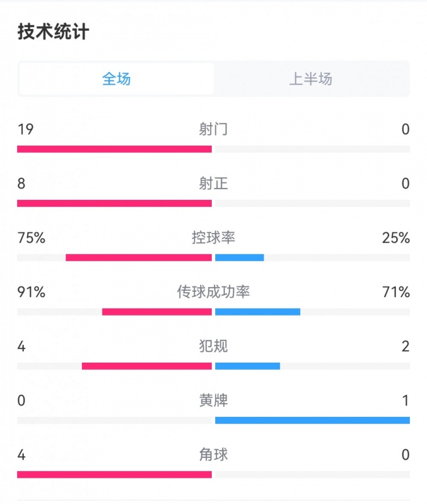Switch to the 上半场 tab
The height and width of the screenshot is (504, 427).
[x=311, y=79]
